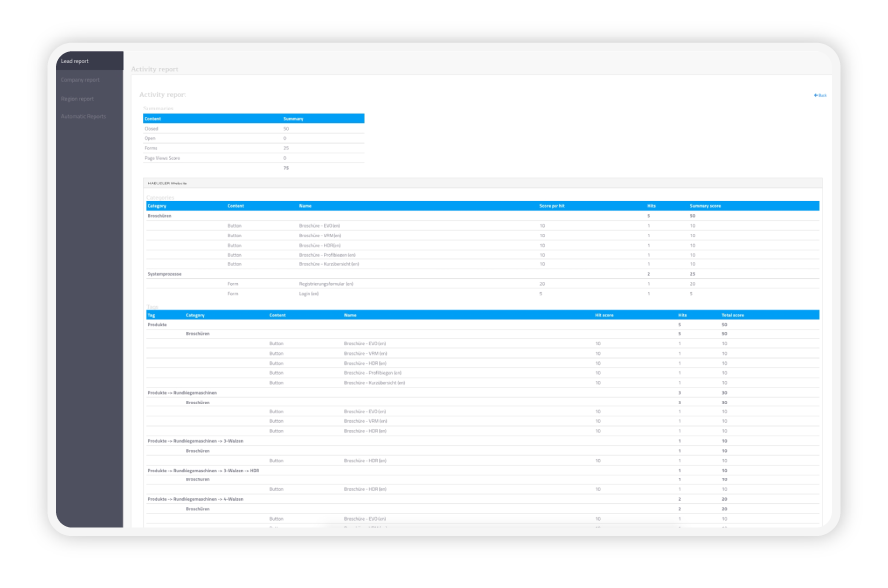Collapse the HAEUSLER Website panel header
The image size is (888, 588).
coord(168,183)
